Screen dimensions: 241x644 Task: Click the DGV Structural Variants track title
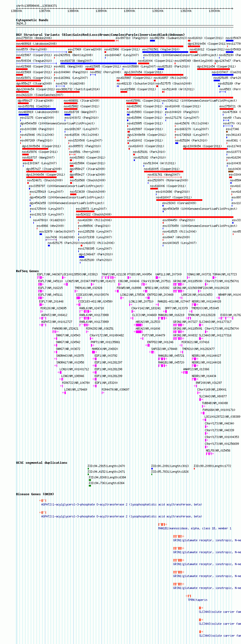point(100,35)
